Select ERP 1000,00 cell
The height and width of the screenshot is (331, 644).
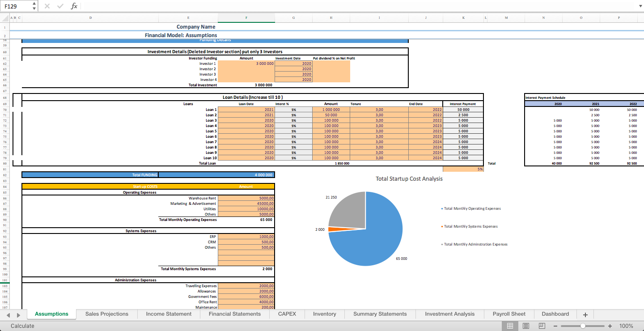(246, 237)
